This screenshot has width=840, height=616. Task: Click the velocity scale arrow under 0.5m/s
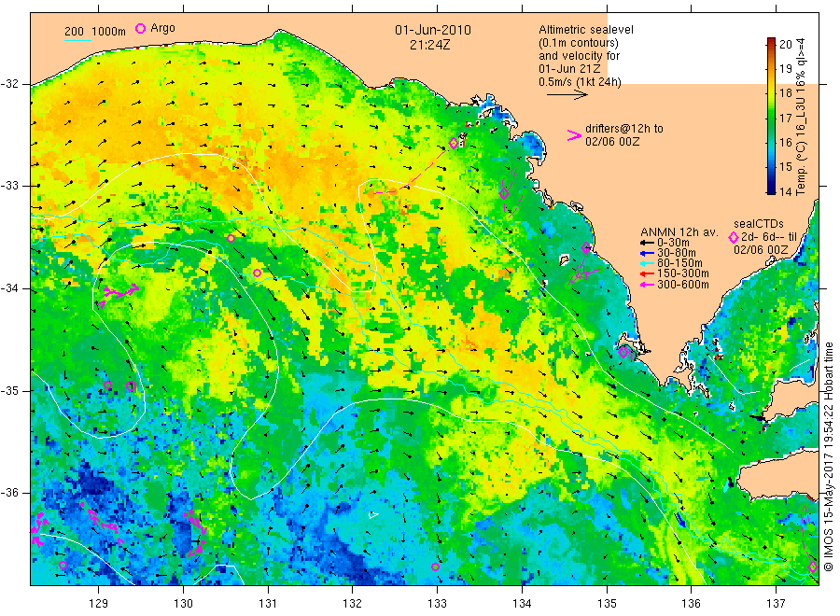(567, 95)
